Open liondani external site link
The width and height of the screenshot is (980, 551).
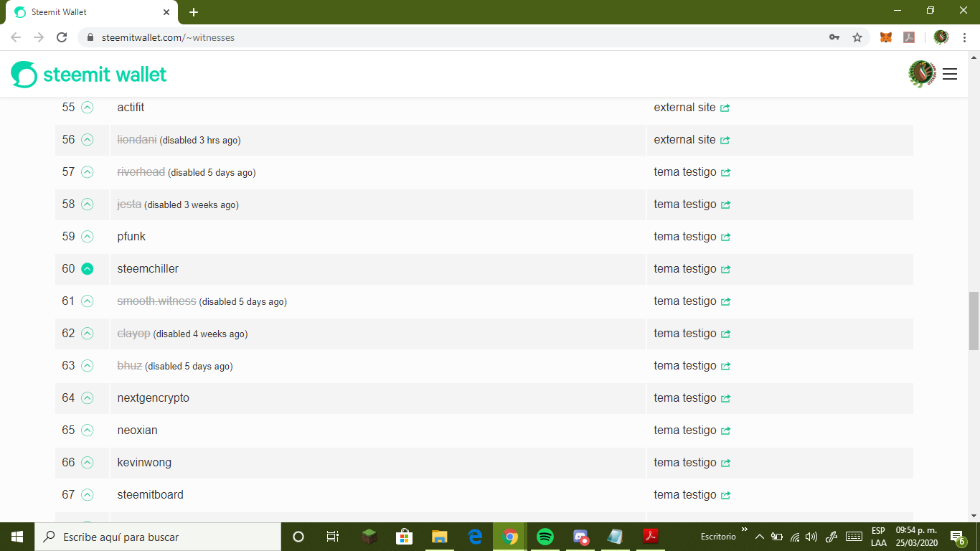(x=692, y=140)
